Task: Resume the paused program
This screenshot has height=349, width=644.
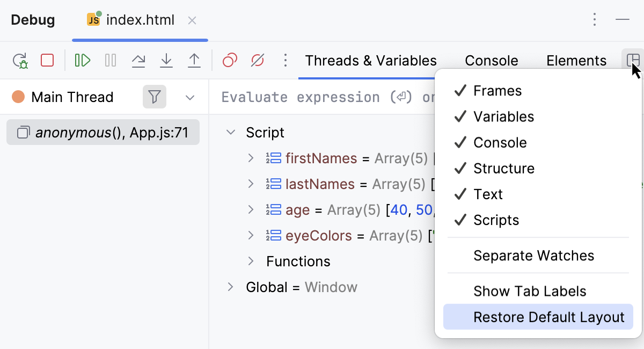Action: click(x=82, y=61)
